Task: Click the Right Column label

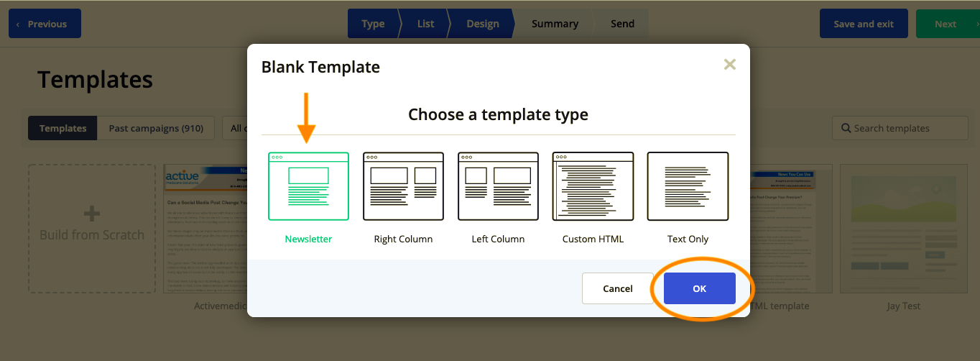Action: click(403, 239)
